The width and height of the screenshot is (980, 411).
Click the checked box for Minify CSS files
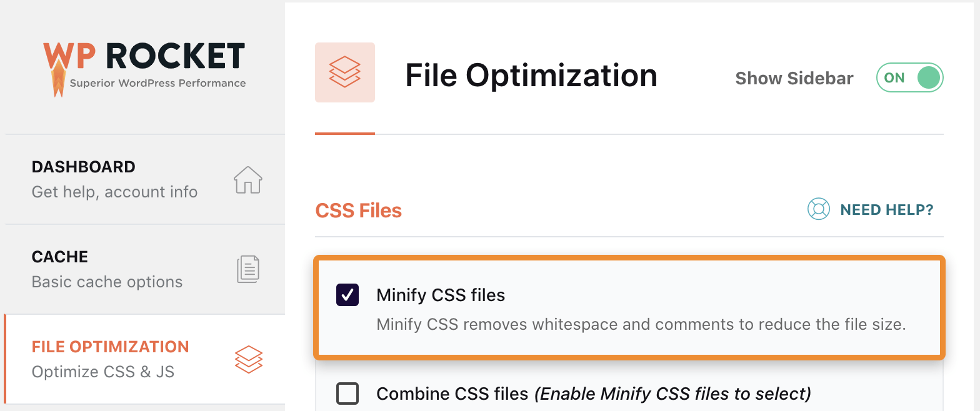pyautogui.click(x=347, y=294)
